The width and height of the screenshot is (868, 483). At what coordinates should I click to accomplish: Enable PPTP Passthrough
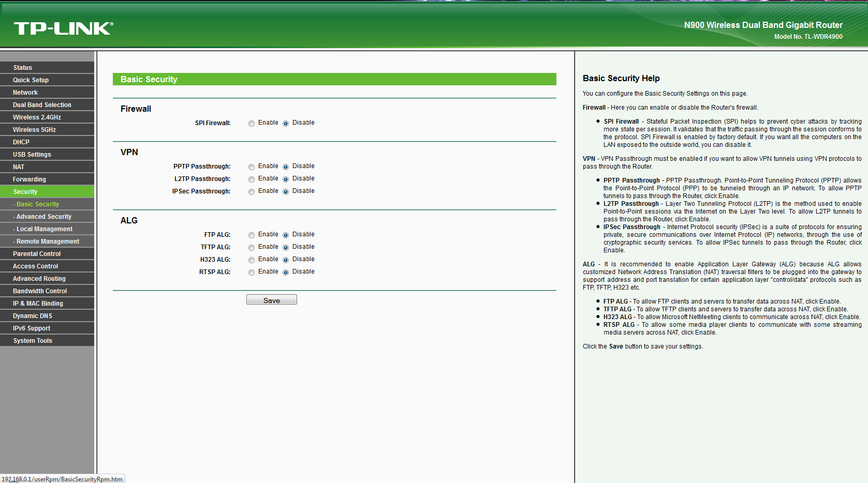click(x=252, y=167)
